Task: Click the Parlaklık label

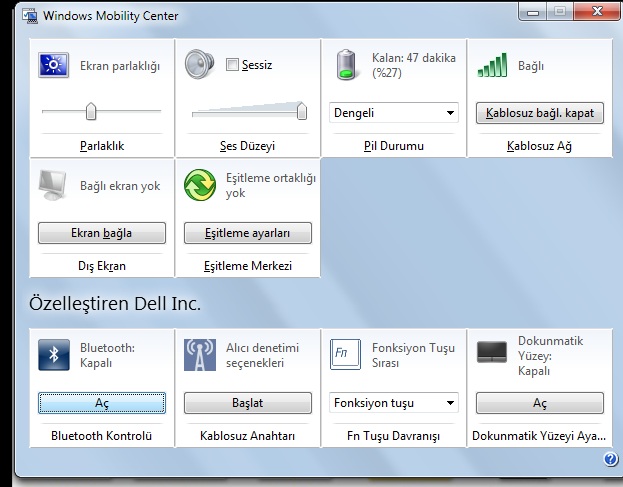Action: (x=102, y=146)
